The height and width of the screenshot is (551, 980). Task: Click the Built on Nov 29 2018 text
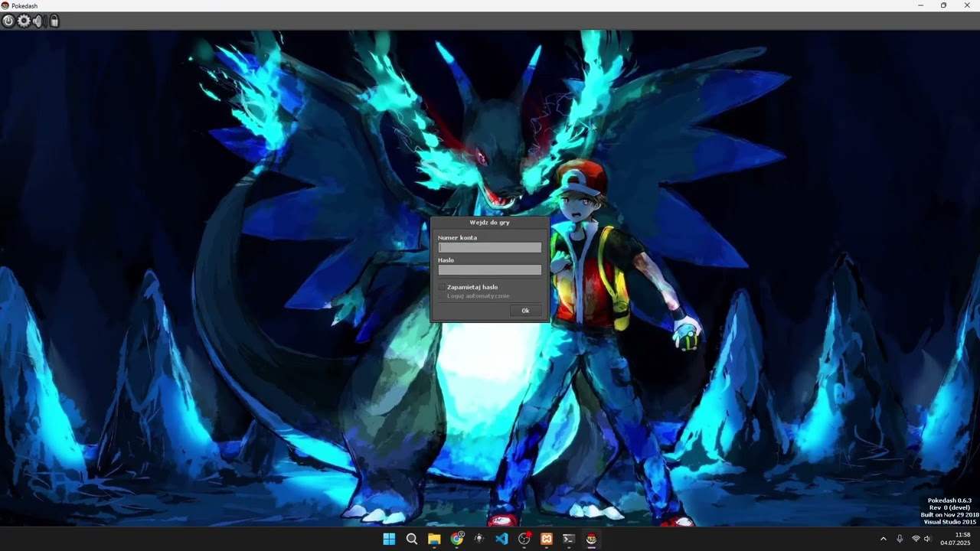tap(949, 515)
